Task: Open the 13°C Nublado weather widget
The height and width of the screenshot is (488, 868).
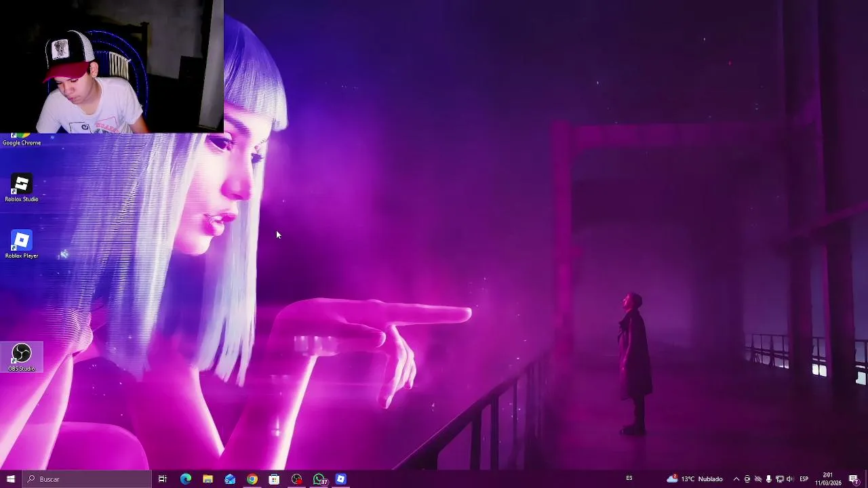Action: [x=695, y=479]
